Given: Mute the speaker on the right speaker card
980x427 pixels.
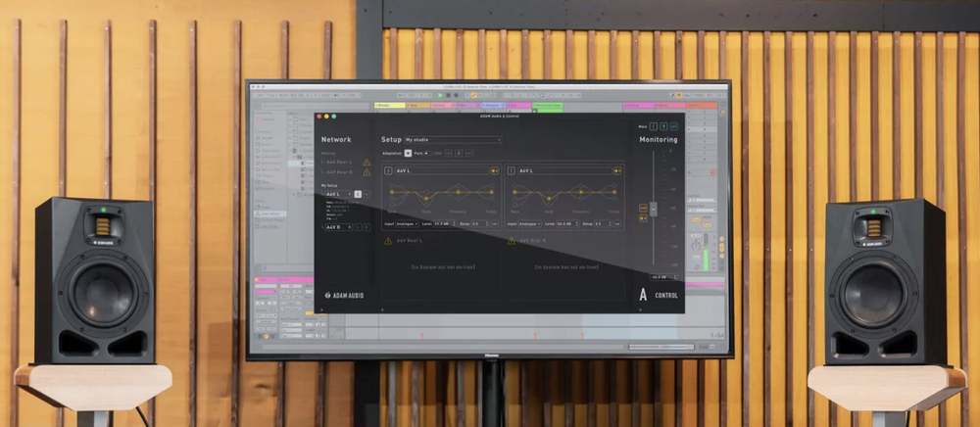Looking at the screenshot, I should [617, 170].
